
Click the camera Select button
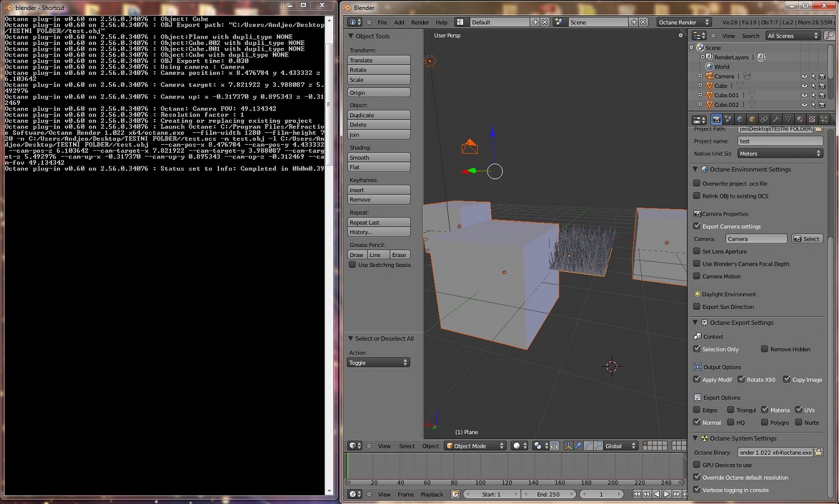pos(807,239)
